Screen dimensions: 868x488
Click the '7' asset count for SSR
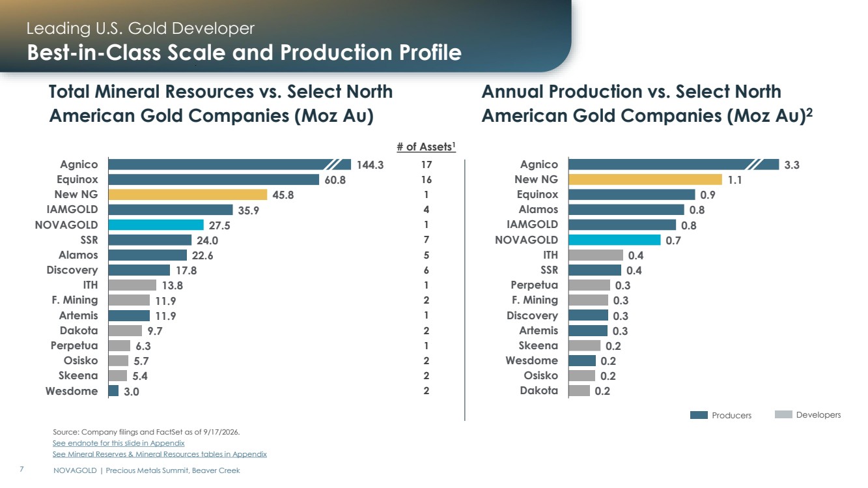[x=427, y=240]
